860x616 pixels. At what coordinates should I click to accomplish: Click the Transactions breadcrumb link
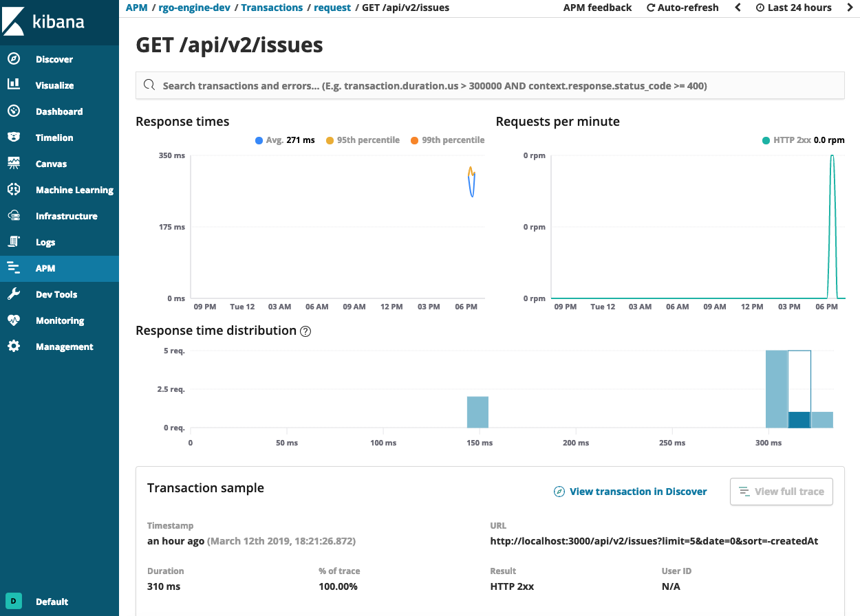tap(272, 8)
